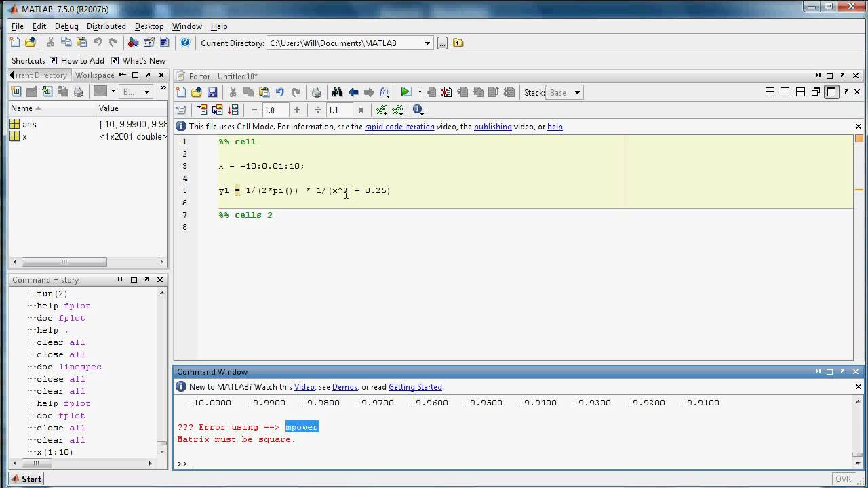Save the Untitled10 file in editor toolbar
The height and width of the screenshot is (488, 868).
tap(212, 92)
